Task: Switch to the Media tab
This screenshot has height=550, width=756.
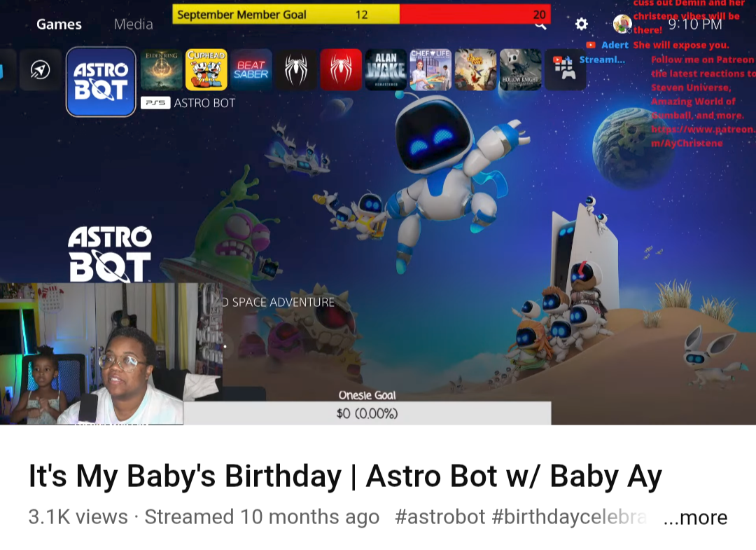Action: (x=134, y=24)
